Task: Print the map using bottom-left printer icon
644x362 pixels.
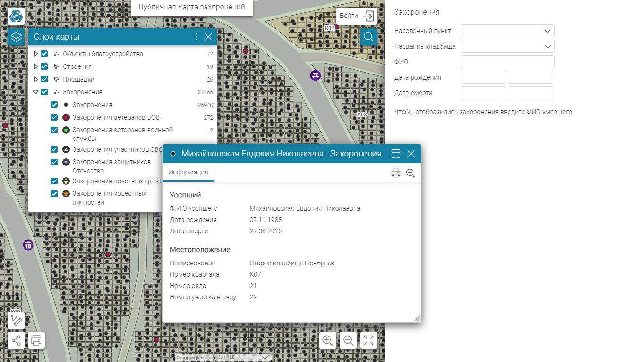Action: coord(36,340)
